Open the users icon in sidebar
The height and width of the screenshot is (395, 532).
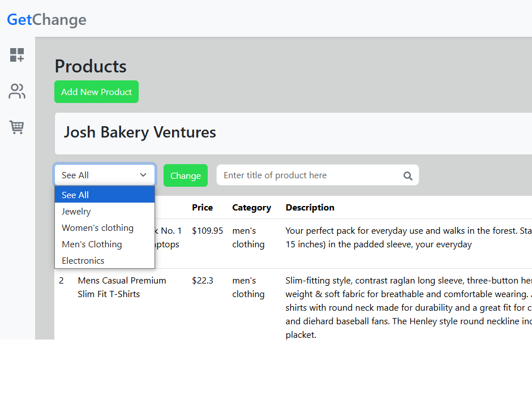tap(17, 91)
